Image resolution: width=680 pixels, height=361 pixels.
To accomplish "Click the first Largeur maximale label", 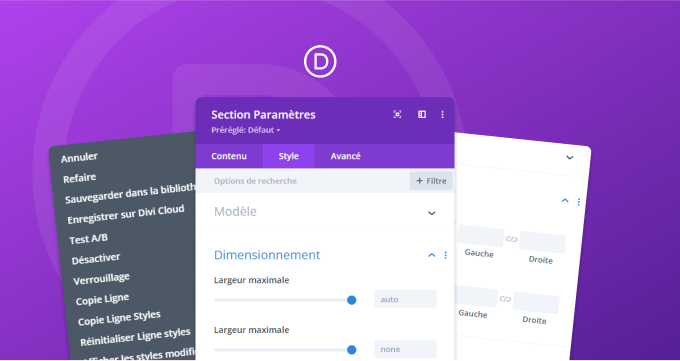I will point(252,280).
